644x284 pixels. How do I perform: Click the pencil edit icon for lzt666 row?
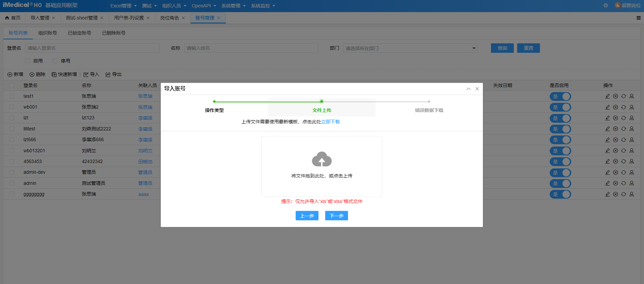tap(607, 140)
